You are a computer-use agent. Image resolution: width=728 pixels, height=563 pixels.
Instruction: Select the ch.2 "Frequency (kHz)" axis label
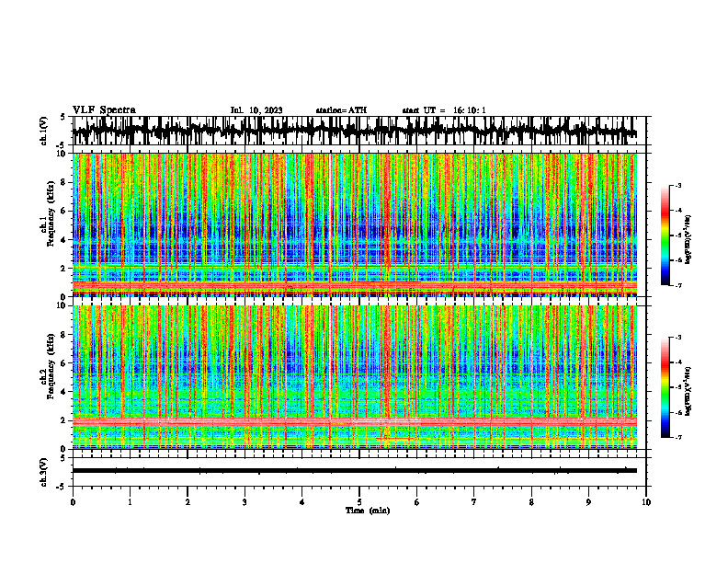51,366
